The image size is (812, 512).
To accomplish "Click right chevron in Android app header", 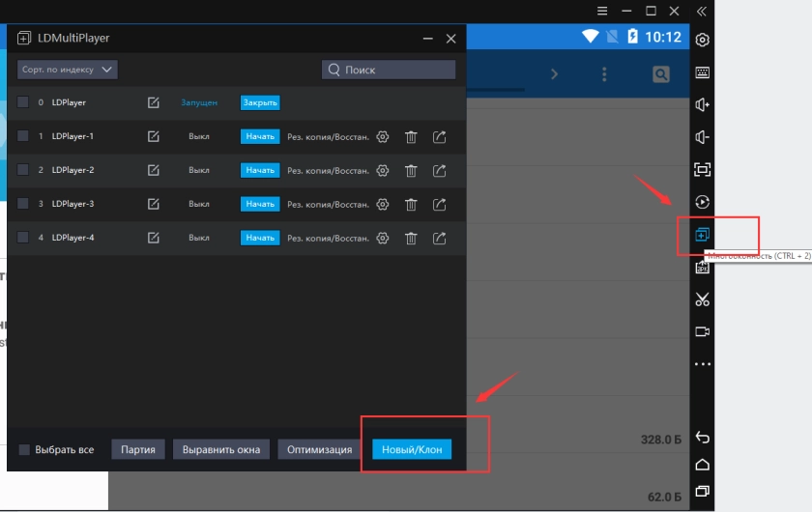I will [554, 74].
